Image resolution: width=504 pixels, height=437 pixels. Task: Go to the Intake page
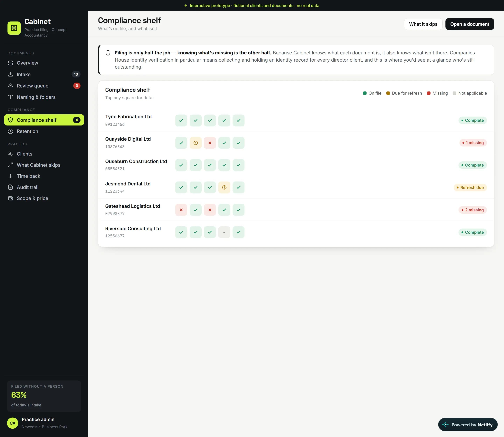tap(44, 74)
